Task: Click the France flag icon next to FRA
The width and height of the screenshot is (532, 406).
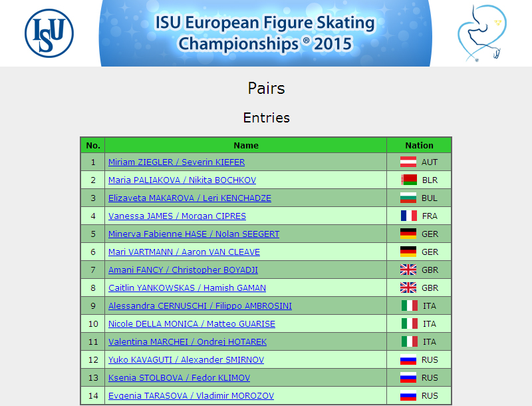Action: click(409, 216)
